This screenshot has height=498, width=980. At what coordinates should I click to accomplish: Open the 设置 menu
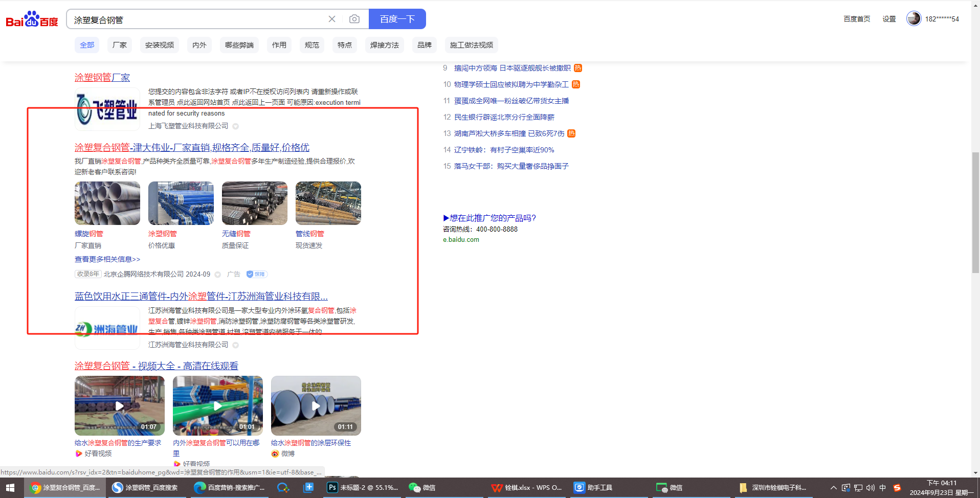889,19
